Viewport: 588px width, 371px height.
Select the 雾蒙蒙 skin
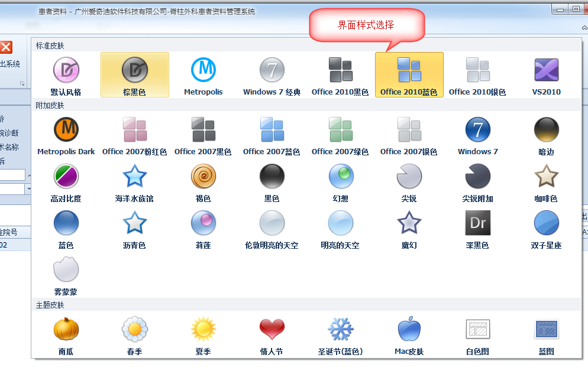pos(66,276)
